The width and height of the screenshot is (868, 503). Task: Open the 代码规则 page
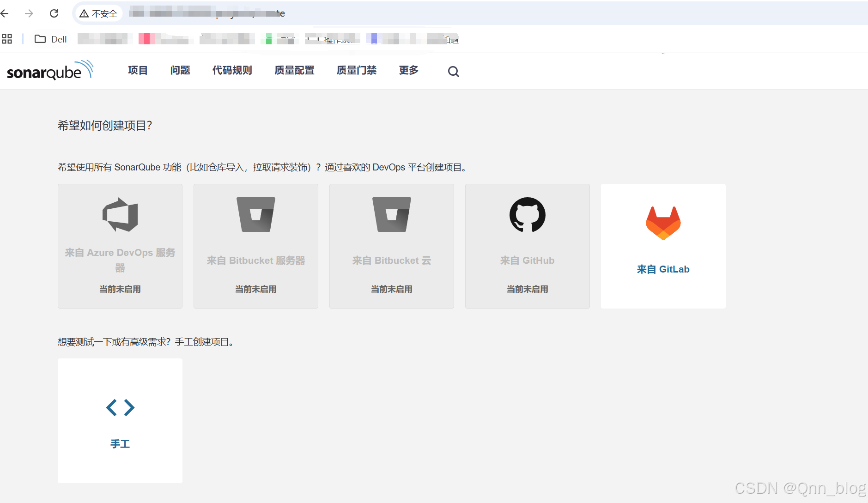pos(232,70)
